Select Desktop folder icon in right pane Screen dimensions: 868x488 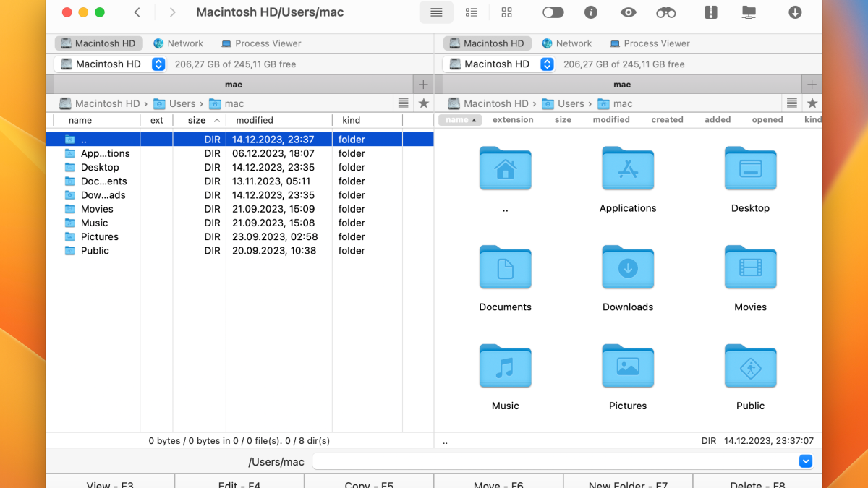point(750,168)
